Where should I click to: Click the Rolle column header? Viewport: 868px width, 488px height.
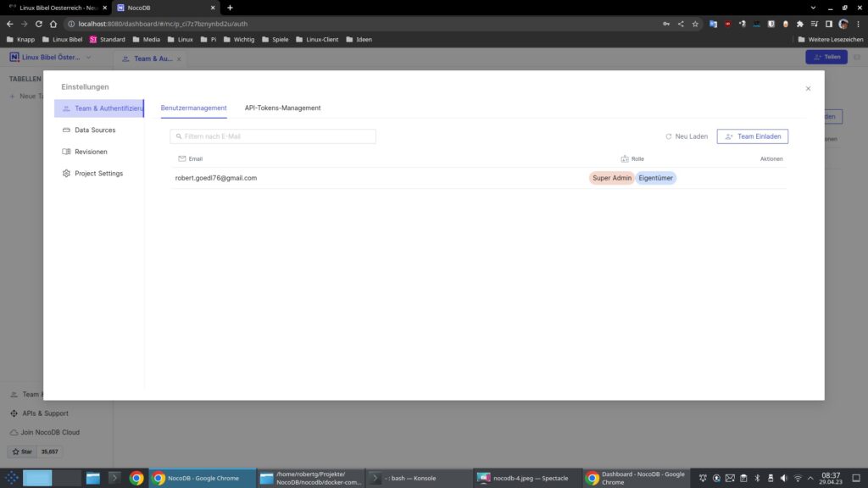(x=632, y=158)
